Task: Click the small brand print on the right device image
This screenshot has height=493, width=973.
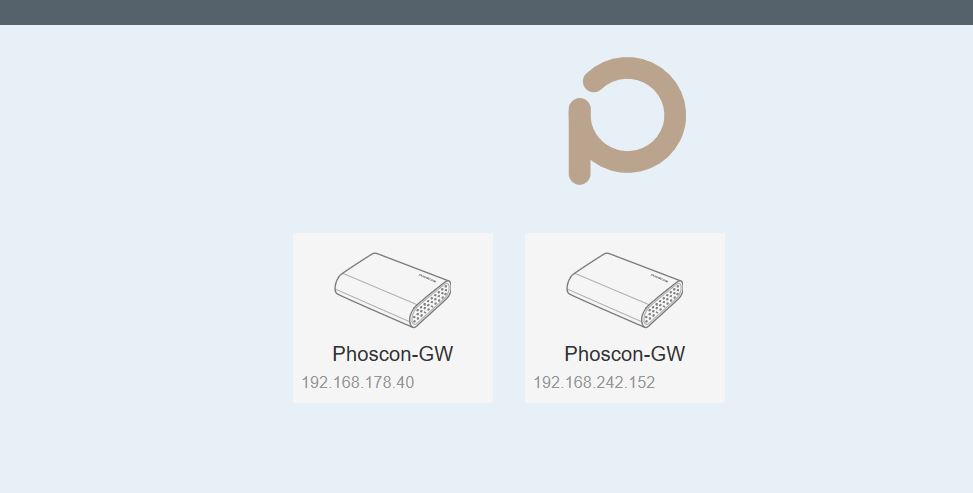Action: (x=660, y=278)
